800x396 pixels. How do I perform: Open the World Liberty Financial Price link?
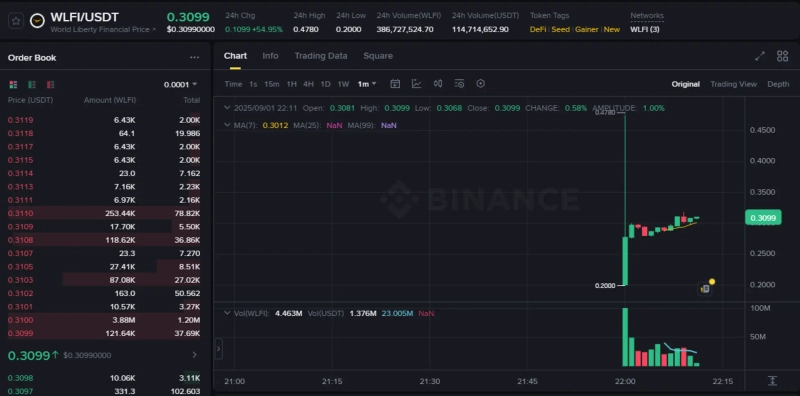[x=103, y=30]
